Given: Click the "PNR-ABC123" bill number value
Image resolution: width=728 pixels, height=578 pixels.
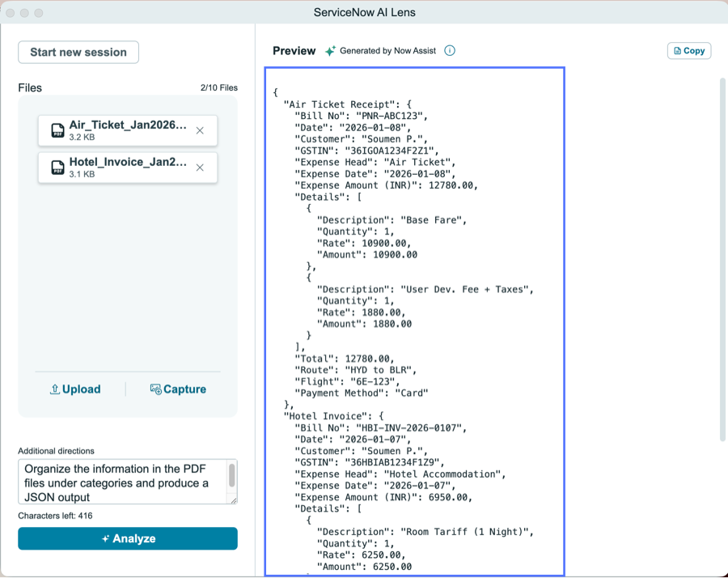Looking at the screenshot, I should point(390,116).
